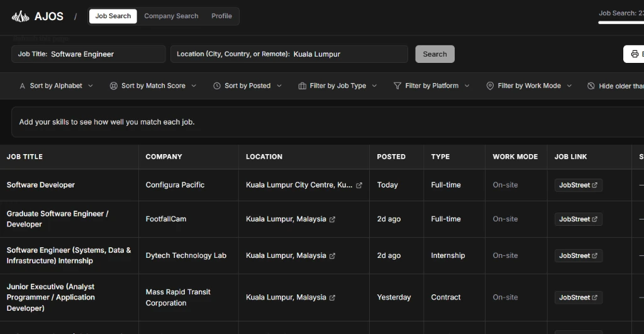644x334 pixels.
Task: Select Software Engineer Internship job title
Action: 69,255
